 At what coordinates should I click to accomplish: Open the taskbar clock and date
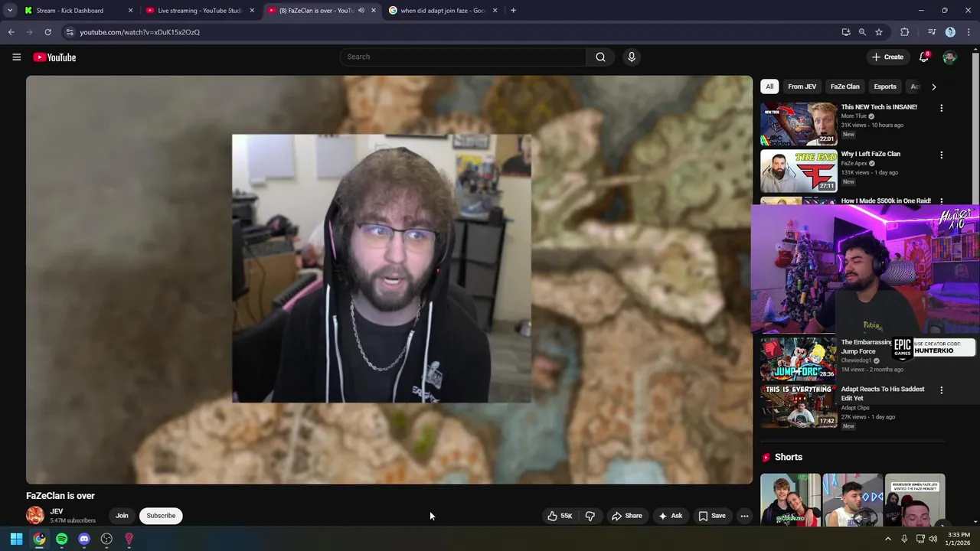point(959,539)
